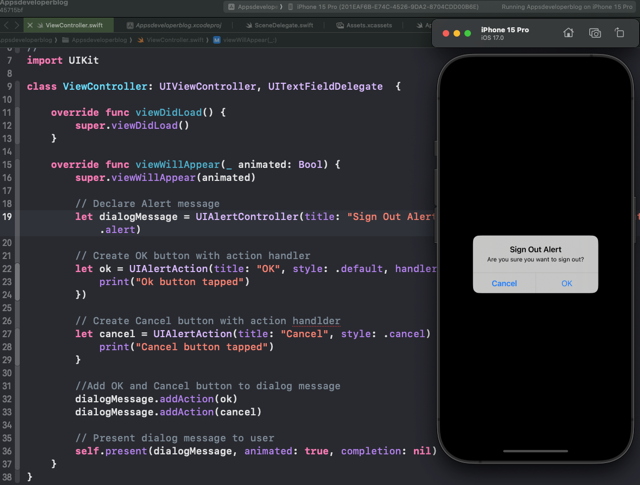Zoom the simulator window with green button
The width and height of the screenshot is (640, 485).
coord(468,33)
